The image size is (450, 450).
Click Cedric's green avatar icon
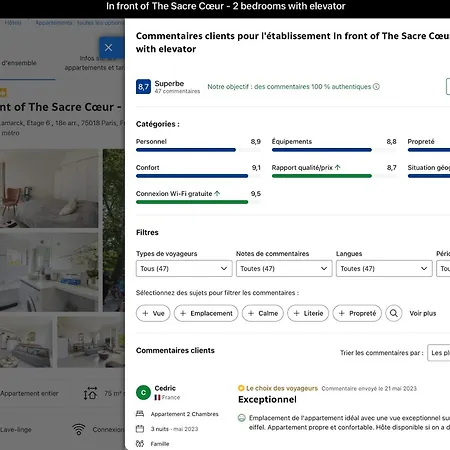[143, 392]
